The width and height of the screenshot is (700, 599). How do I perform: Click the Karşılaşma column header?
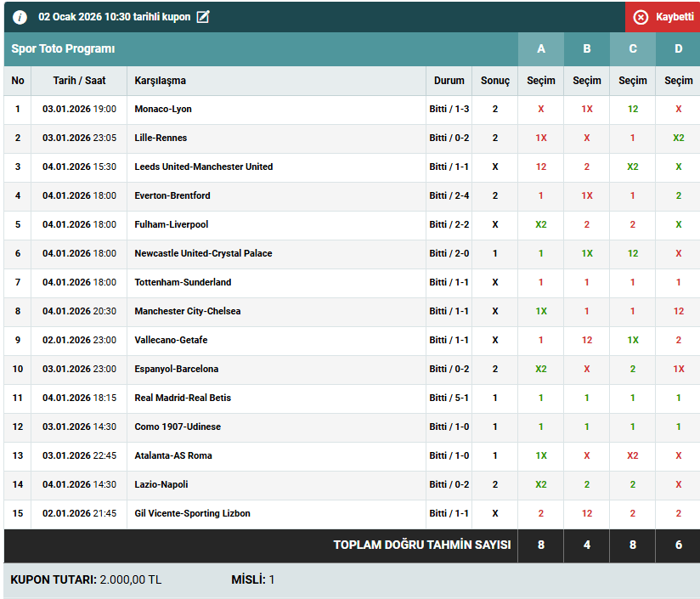[x=160, y=81]
